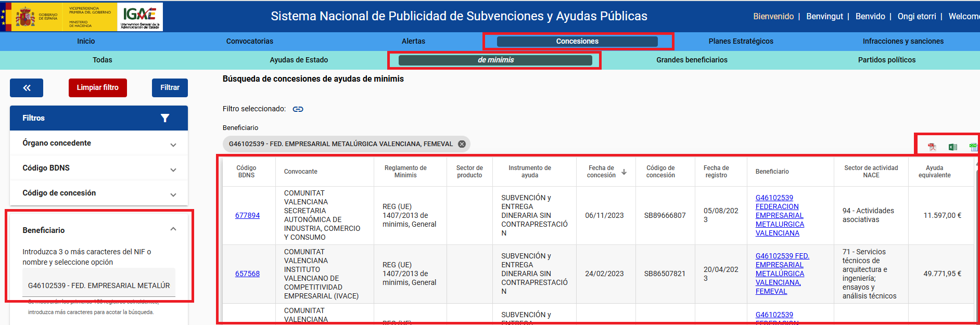Open BDNS code 677894 link
The width and height of the screenshot is (980, 325).
[x=247, y=215]
